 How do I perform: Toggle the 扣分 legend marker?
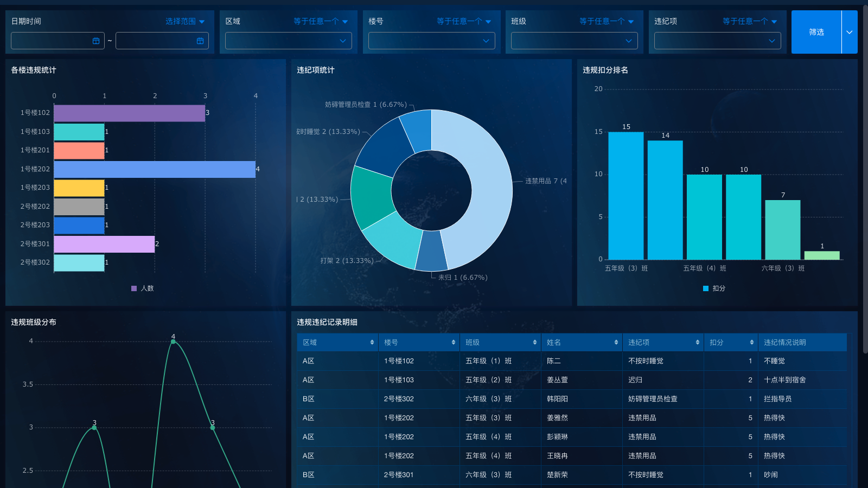click(x=706, y=288)
